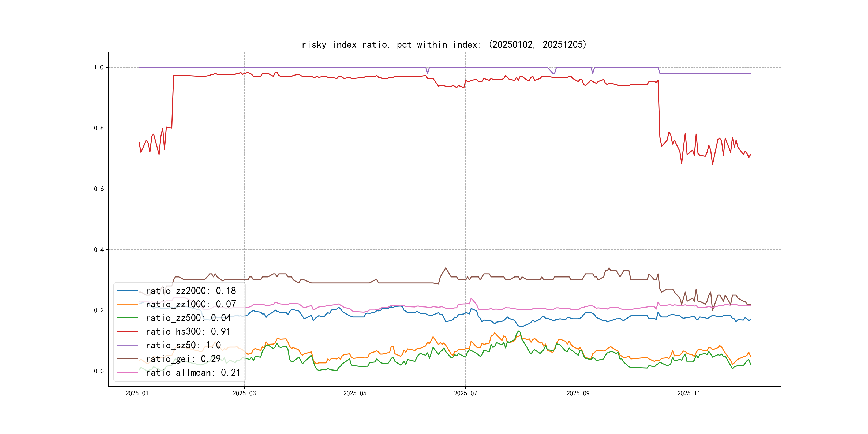Click the blue legend line swatch
868x434 pixels.
click(x=128, y=290)
